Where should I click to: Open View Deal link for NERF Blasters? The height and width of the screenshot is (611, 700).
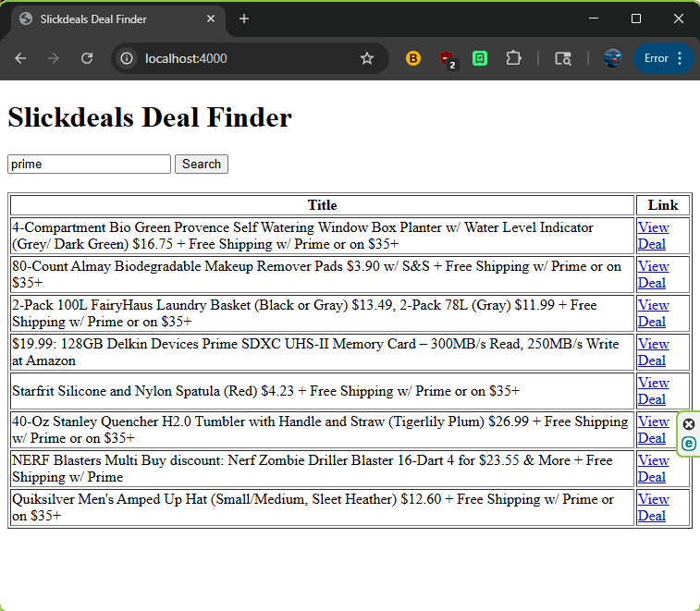652,469
